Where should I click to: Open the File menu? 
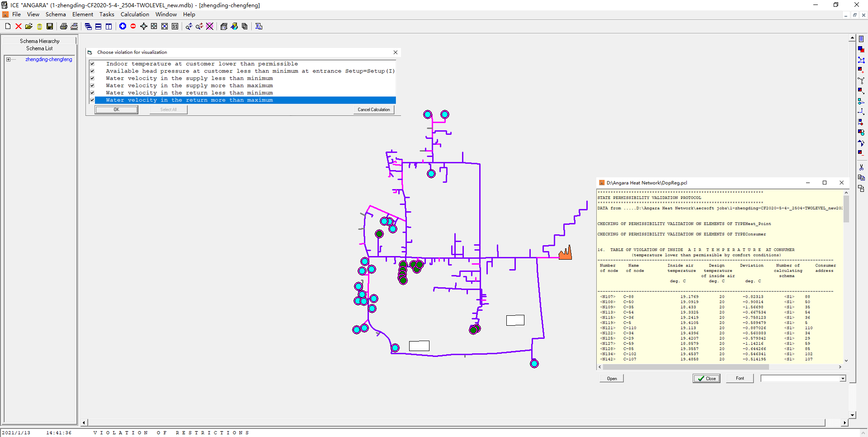(16, 14)
